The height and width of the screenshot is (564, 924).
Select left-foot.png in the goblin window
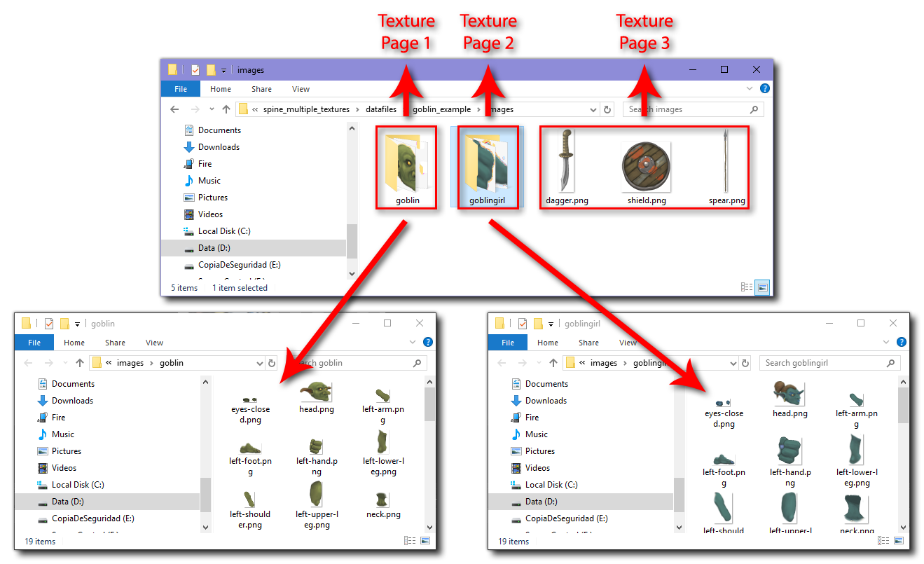click(x=250, y=457)
